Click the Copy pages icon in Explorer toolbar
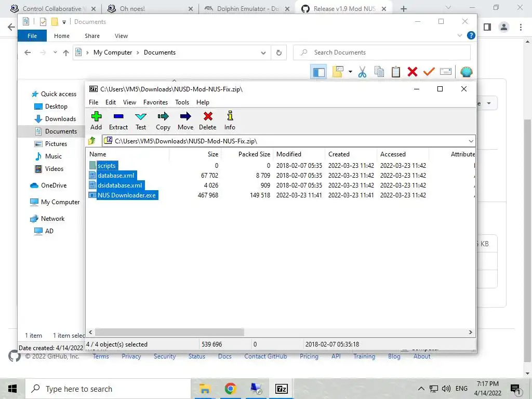This screenshot has width=532, height=399. tap(379, 72)
